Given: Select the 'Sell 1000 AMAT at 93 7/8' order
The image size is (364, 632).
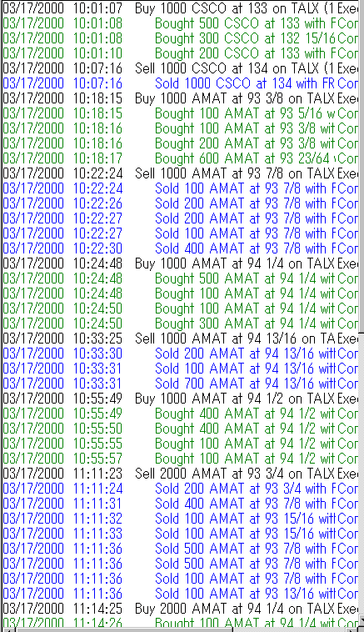Looking at the screenshot, I should [x=180, y=173].
